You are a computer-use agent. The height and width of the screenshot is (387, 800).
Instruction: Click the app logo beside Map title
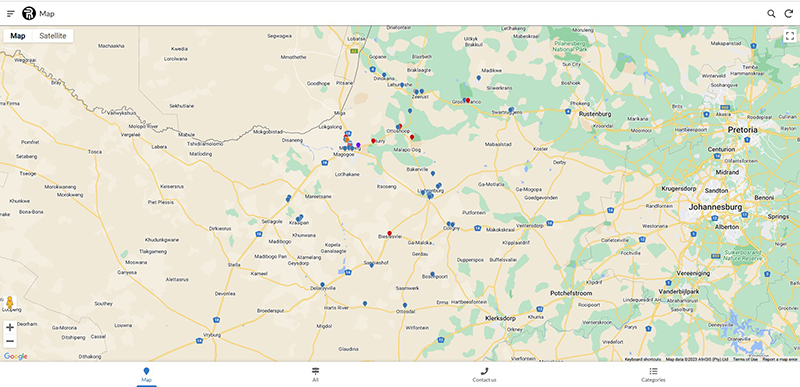tap(29, 14)
